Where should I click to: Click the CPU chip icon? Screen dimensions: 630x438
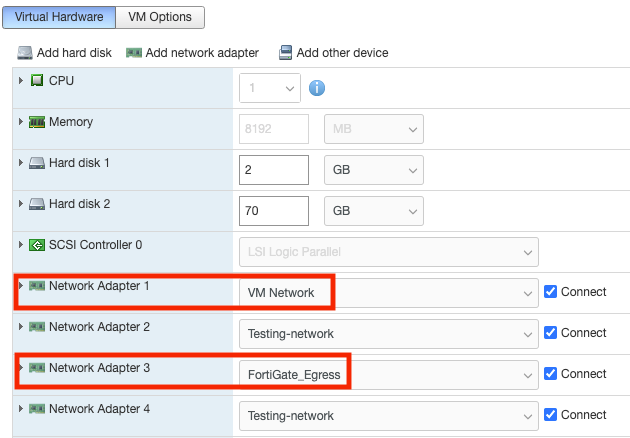37,81
